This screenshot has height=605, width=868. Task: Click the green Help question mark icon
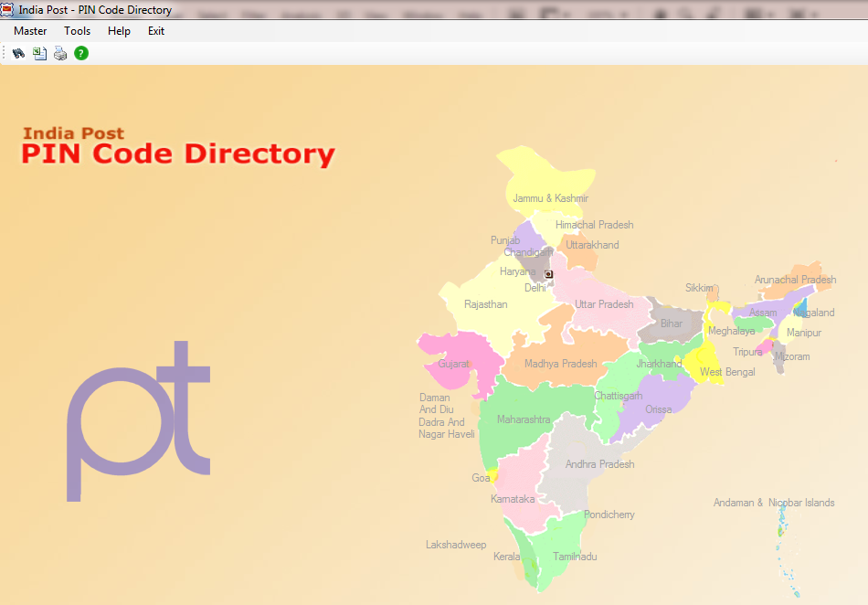(x=80, y=53)
